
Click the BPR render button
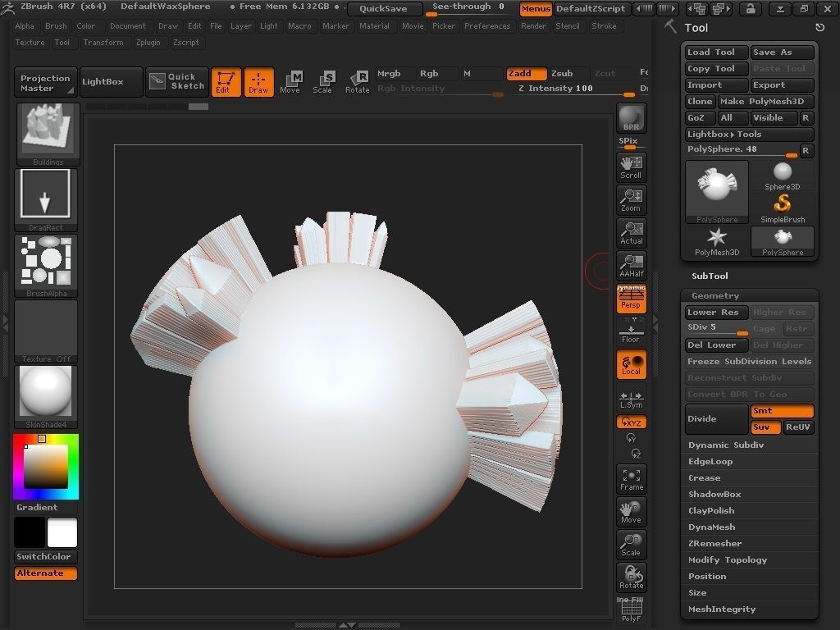631,118
